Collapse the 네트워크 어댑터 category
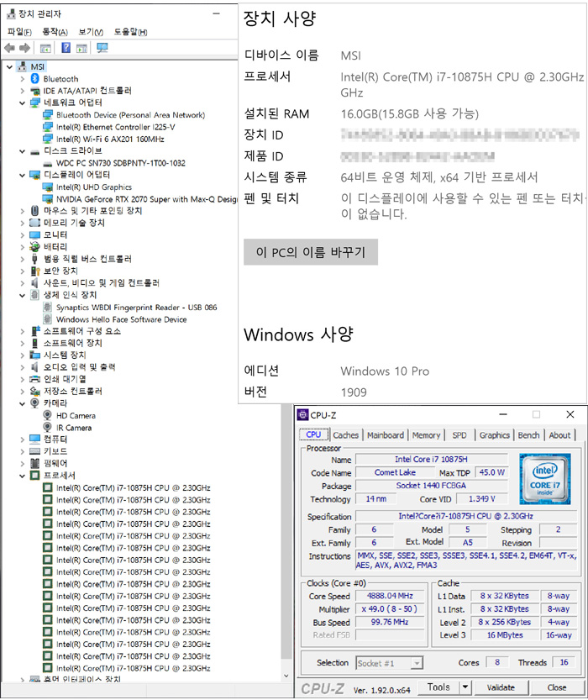The image size is (588, 700). coord(22,103)
